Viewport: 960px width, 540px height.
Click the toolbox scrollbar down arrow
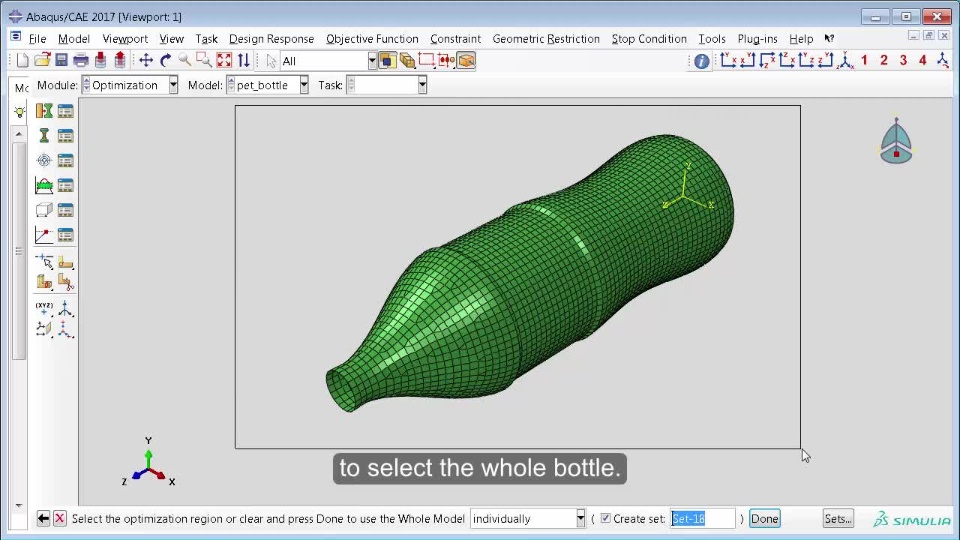19,506
